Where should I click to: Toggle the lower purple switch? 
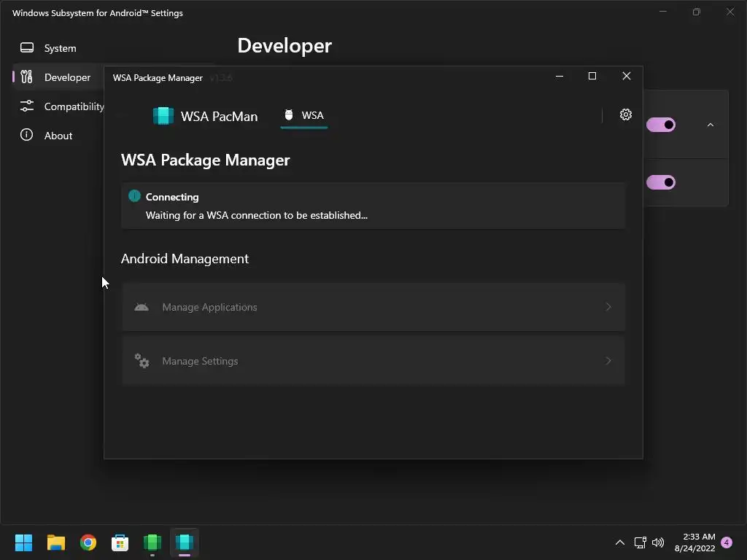(661, 182)
